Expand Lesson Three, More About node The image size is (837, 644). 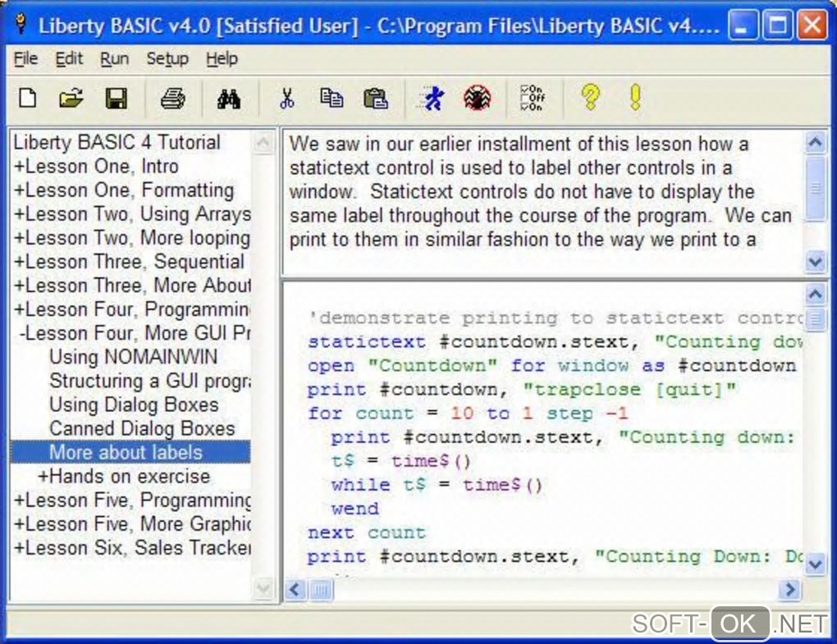pyautogui.click(x=19, y=286)
